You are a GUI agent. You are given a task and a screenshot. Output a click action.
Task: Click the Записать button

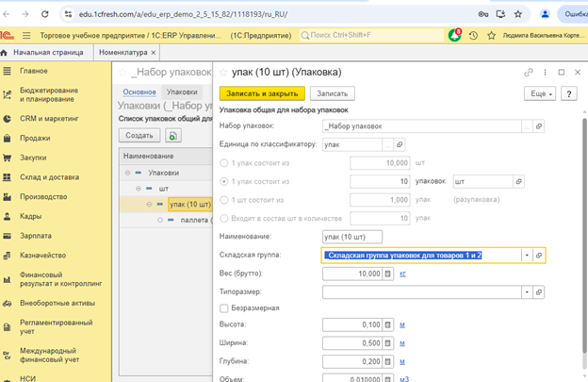pyautogui.click(x=333, y=93)
